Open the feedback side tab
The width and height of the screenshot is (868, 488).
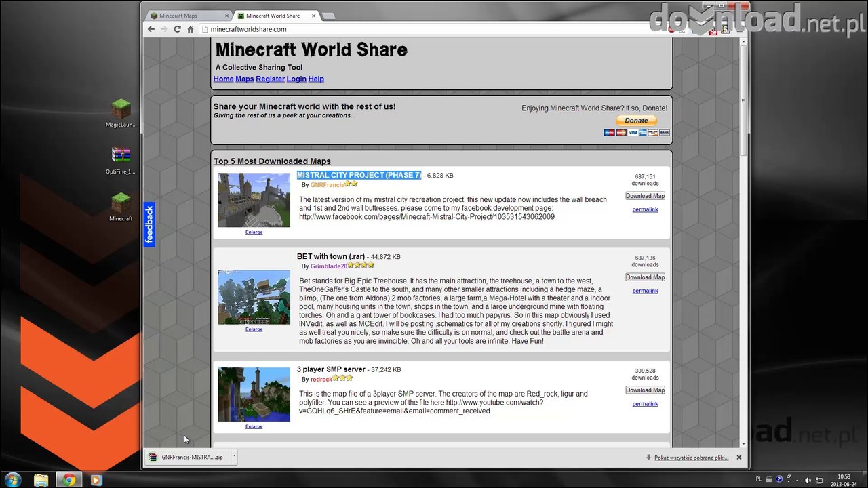pyautogui.click(x=149, y=224)
